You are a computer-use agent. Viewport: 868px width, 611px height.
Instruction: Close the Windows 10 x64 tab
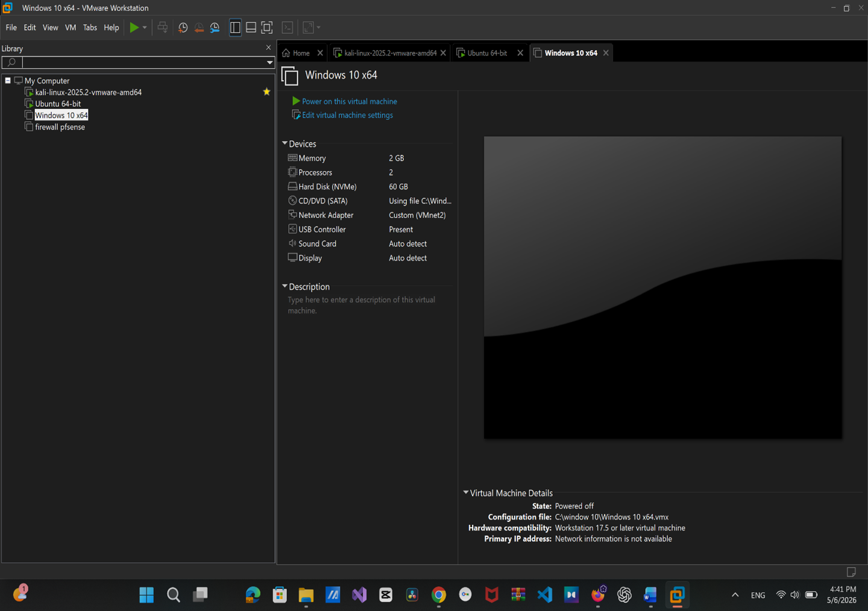(x=606, y=53)
